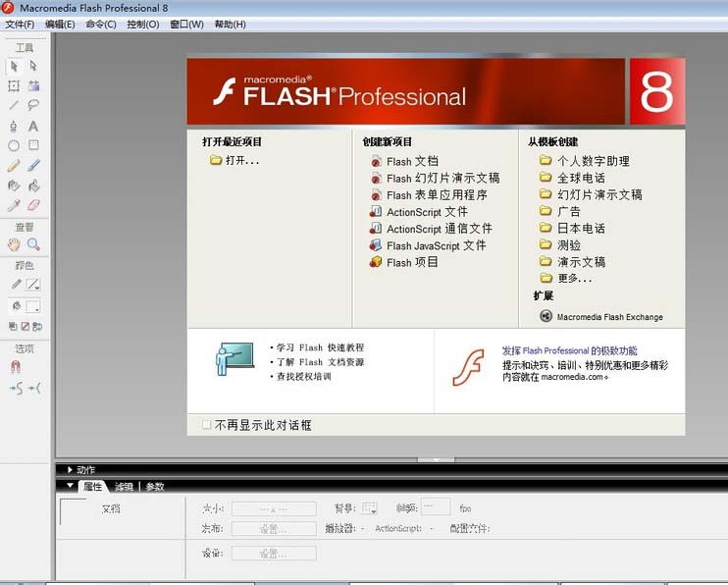This screenshot has height=585, width=728.
Task: Click the Straighten option icon
Action: coord(34,388)
